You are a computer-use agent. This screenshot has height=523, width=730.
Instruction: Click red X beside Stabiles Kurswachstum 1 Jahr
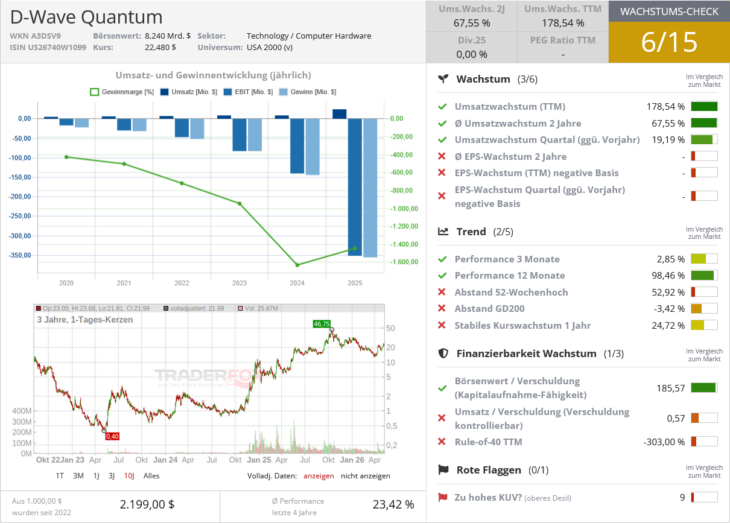[442, 325]
